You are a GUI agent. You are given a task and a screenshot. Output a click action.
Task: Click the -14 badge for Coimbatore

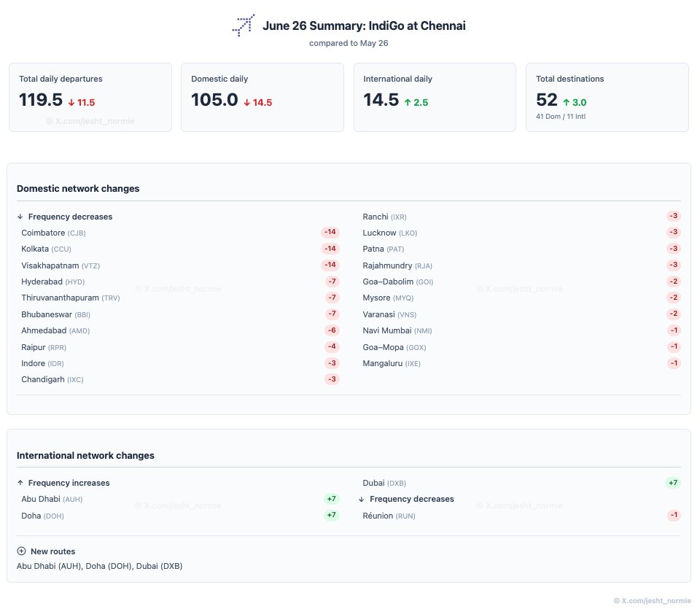click(330, 232)
